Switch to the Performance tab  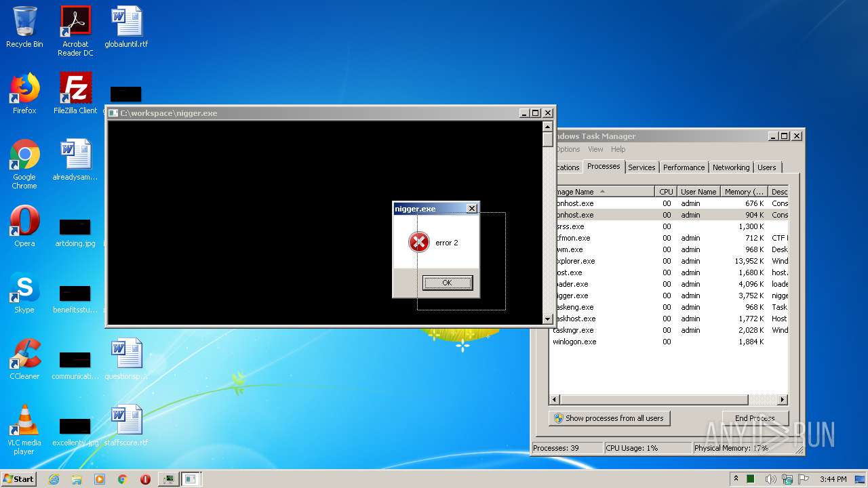(684, 167)
